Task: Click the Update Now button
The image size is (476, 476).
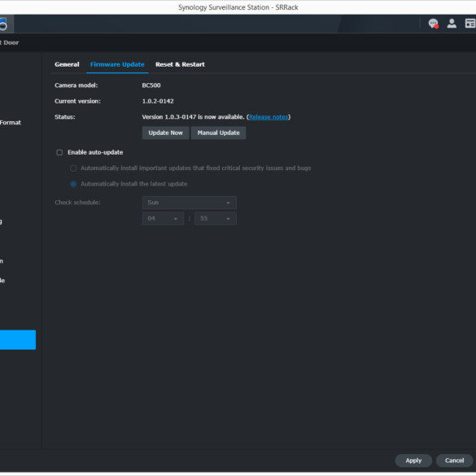Action: tap(165, 133)
